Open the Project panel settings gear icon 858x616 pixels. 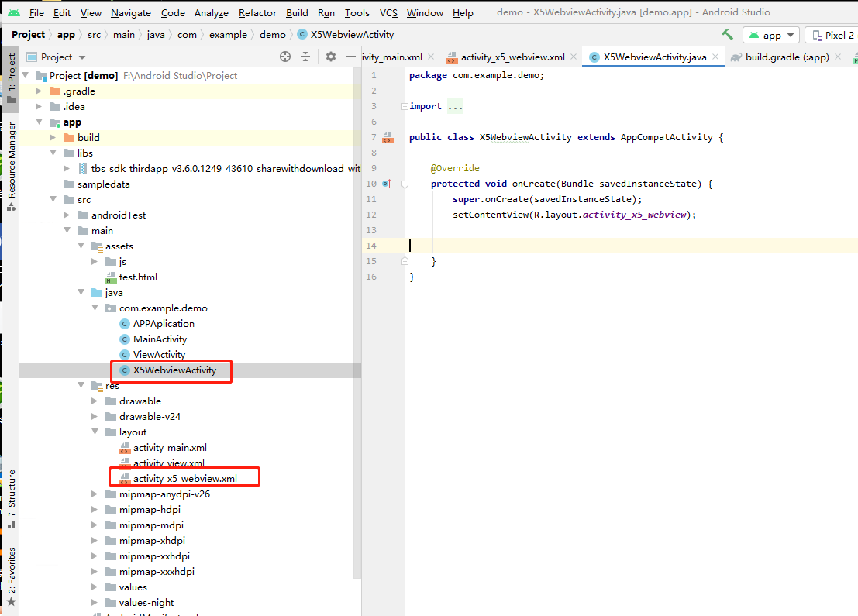[x=331, y=57]
